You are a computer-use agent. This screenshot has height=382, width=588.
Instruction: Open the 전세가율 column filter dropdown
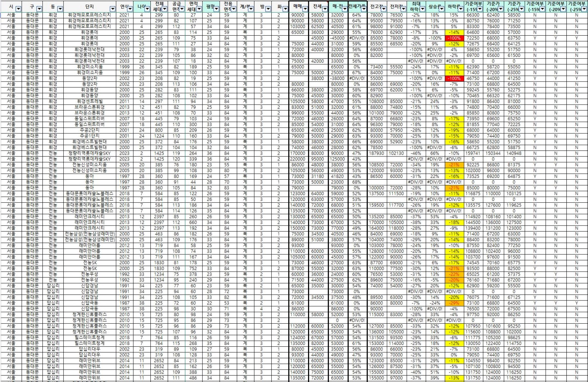point(364,8)
